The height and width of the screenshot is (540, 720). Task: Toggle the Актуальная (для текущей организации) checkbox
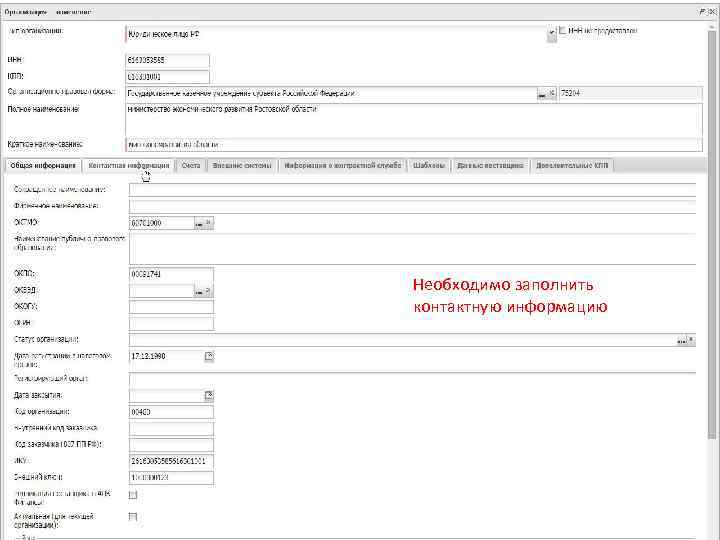click(133, 517)
